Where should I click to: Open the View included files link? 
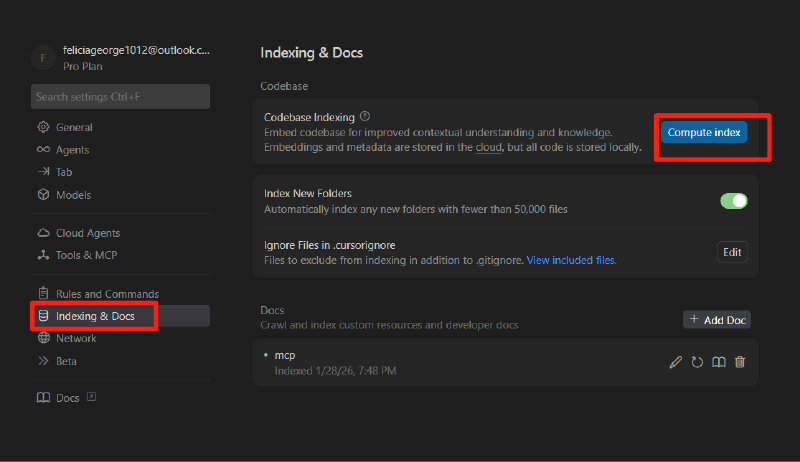coord(571,260)
